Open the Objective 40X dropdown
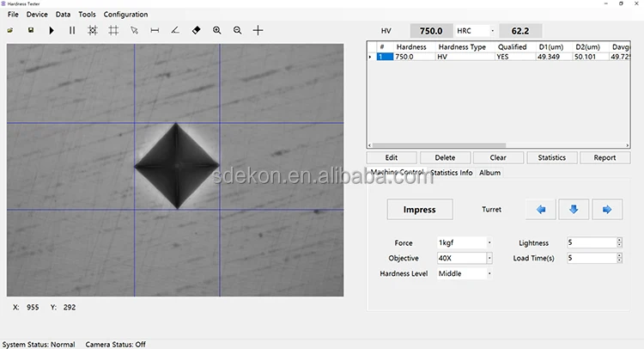The height and width of the screenshot is (349, 644). (x=489, y=258)
